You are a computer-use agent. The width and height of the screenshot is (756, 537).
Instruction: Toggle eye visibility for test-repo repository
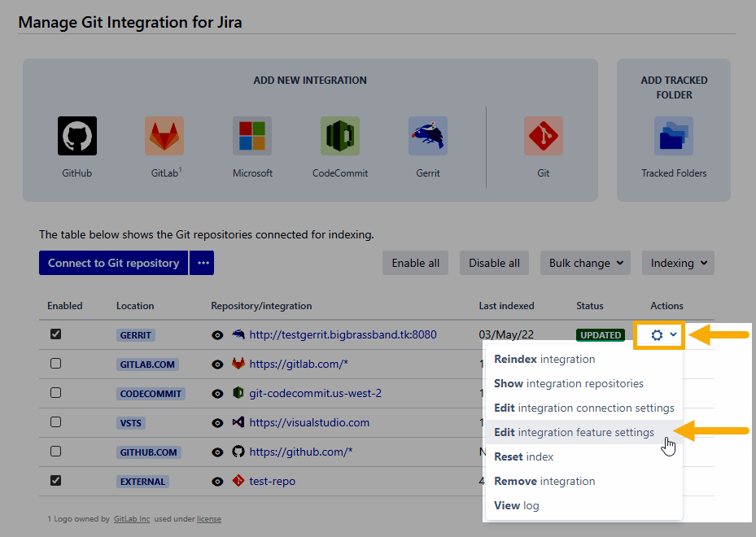click(217, 482)
